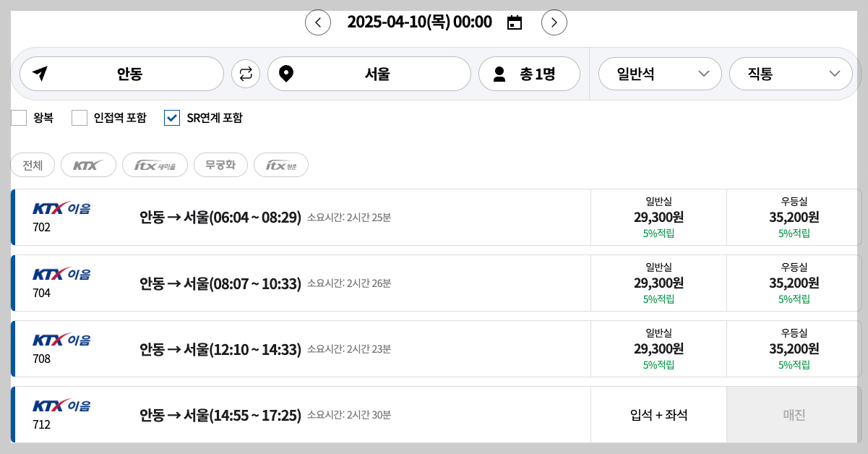Click 입석 + 좌석 on train 712
This screenshot has width=868, height=454.
658,414
